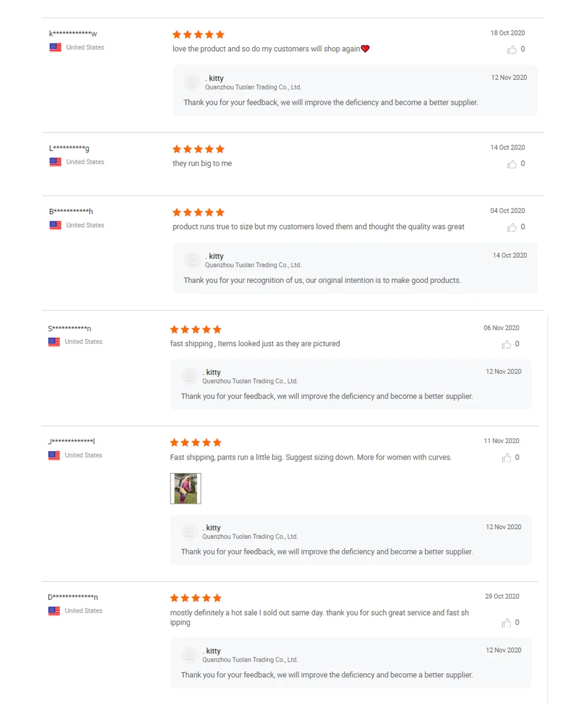Open Quanzhou Tuolan Trading Co. link in first reply

pyautogui.click(x=253, y=87)
